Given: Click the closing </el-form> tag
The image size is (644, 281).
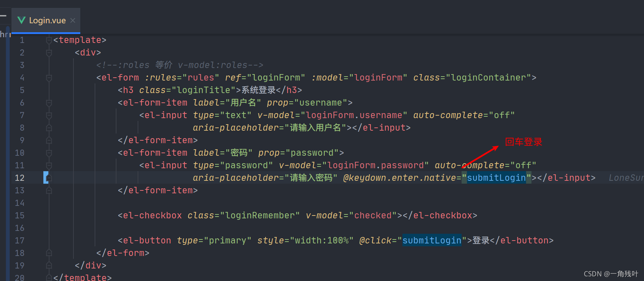Looking at the screenshot, I should pyautogui.click(x=123, y=253).
